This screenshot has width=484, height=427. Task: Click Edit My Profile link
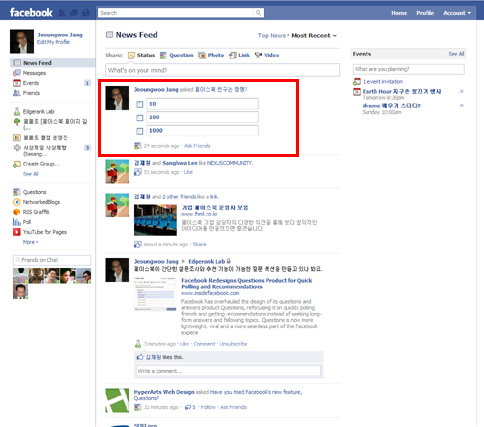coord(53,42)
